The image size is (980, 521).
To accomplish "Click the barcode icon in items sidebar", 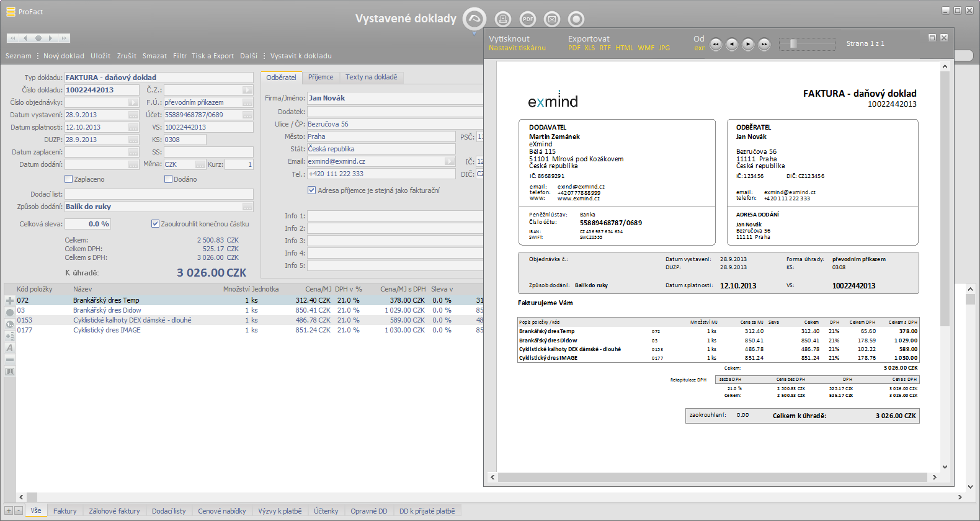I will [x=10, y=372].
